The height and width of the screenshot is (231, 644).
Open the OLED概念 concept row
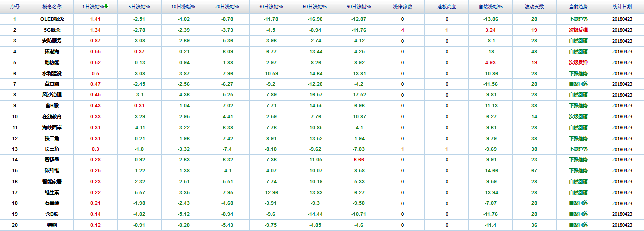[x=52, y=19]
